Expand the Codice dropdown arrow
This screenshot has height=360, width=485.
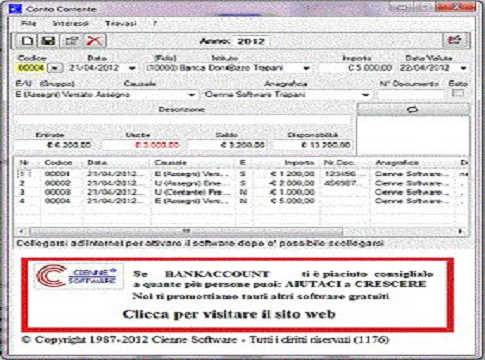55,68
